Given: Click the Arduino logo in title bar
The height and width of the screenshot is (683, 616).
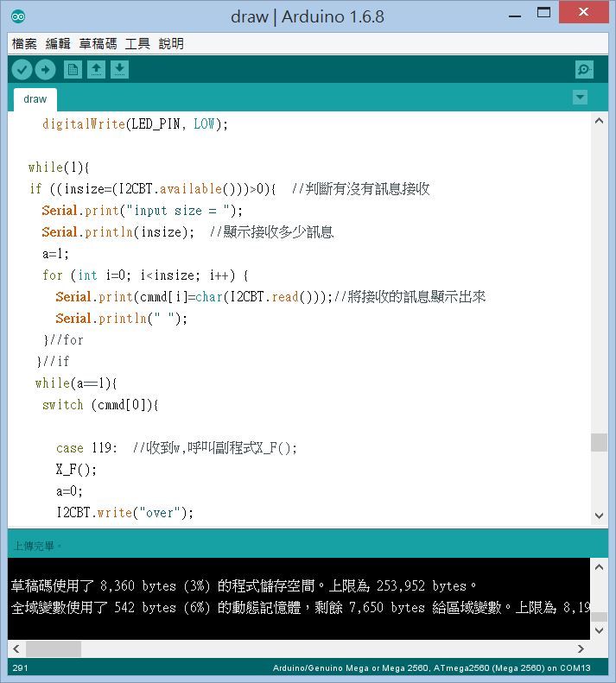Looking at the screenshot, I should click(18, 16).
